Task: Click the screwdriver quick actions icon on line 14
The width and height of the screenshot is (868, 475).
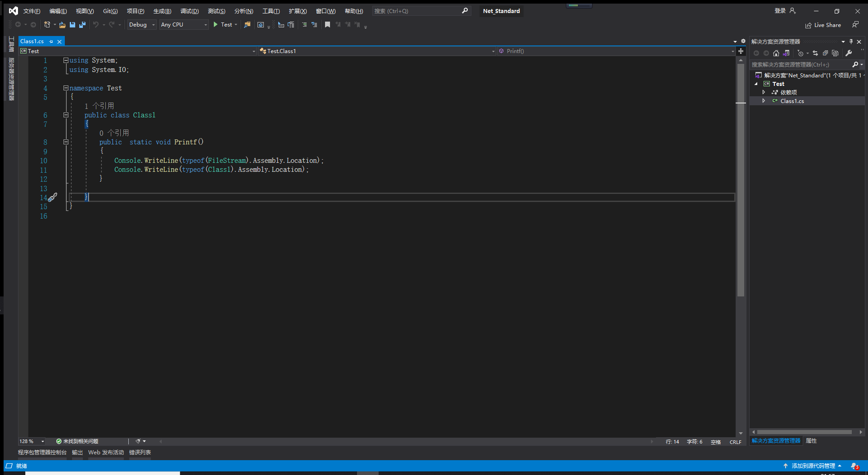Action: (x=53, y=197)
